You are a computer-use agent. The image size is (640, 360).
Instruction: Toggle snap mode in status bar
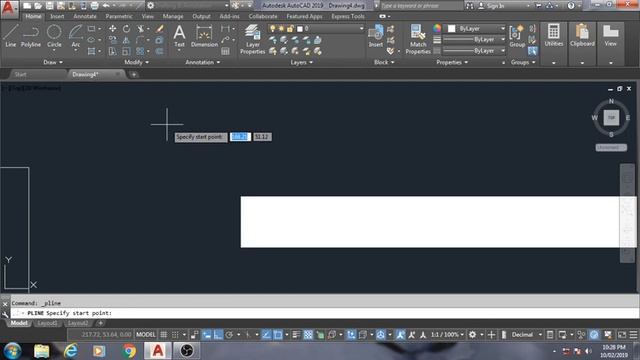tap(175, 335)
